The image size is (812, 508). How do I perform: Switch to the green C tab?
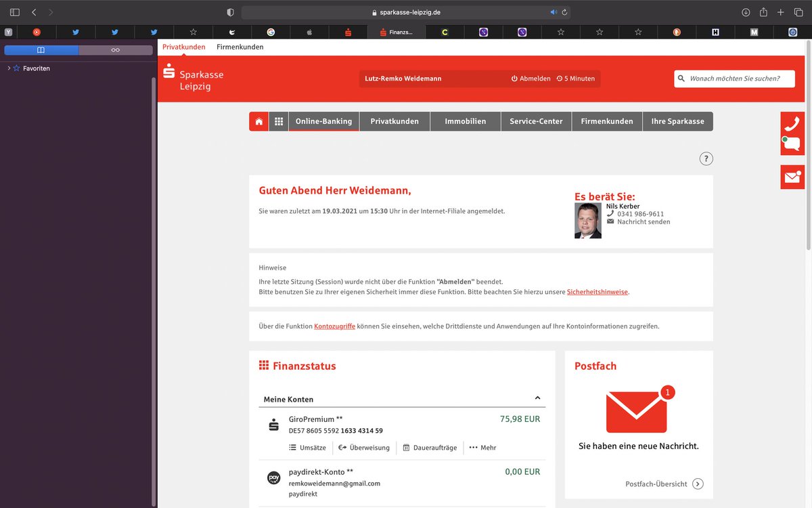click(x=445, y=32)
